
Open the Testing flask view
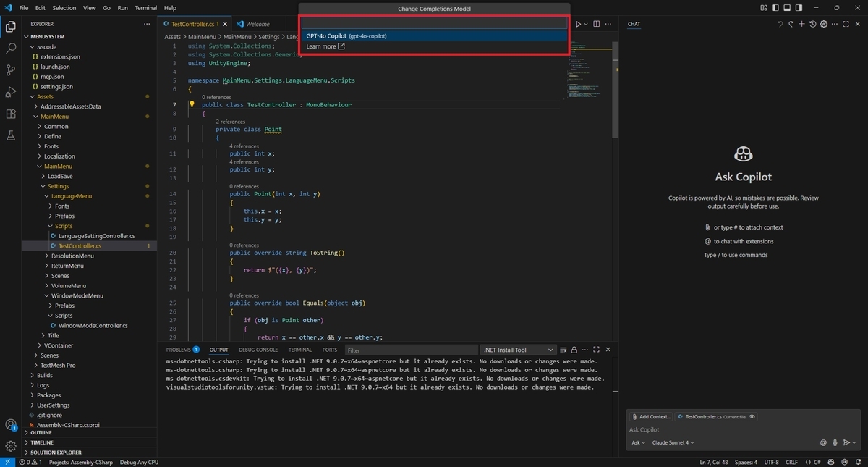pyautogui.click(x=11, y=135)
